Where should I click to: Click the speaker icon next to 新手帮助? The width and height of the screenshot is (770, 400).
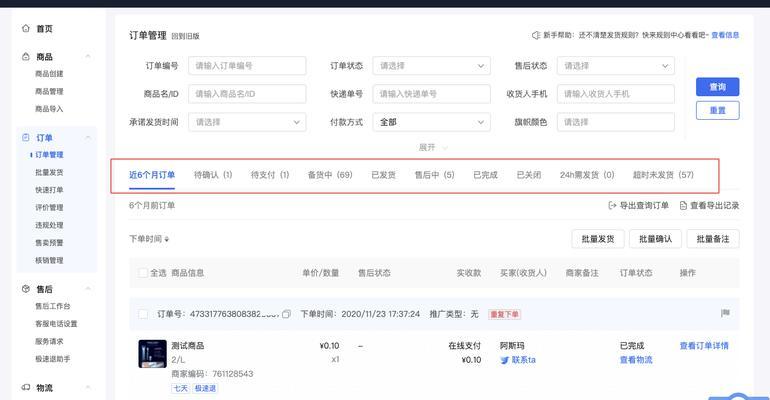[536, 35]
